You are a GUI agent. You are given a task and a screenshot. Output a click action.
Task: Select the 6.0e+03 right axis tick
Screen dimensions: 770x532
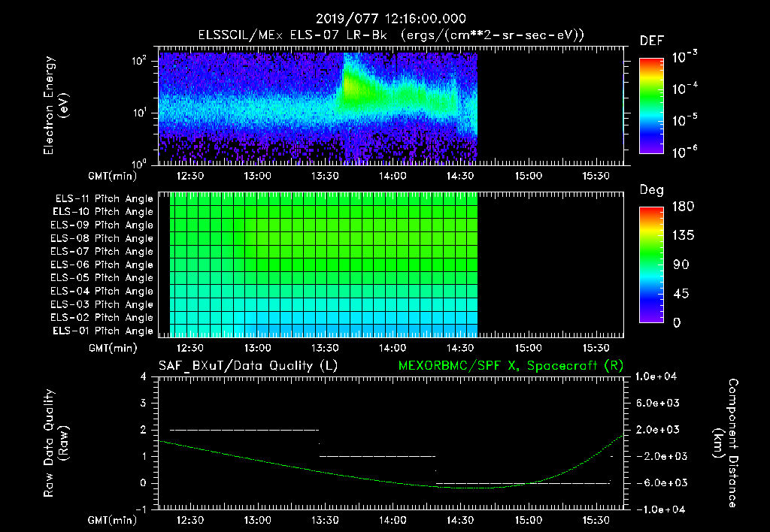coord(658,403)
